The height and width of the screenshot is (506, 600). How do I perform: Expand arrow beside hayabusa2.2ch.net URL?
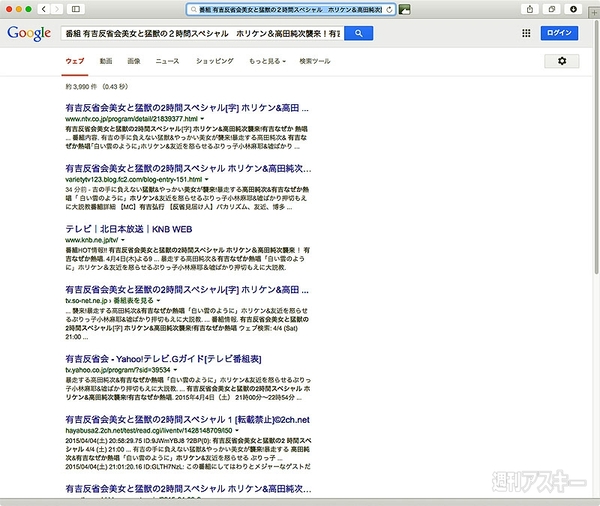237,431
